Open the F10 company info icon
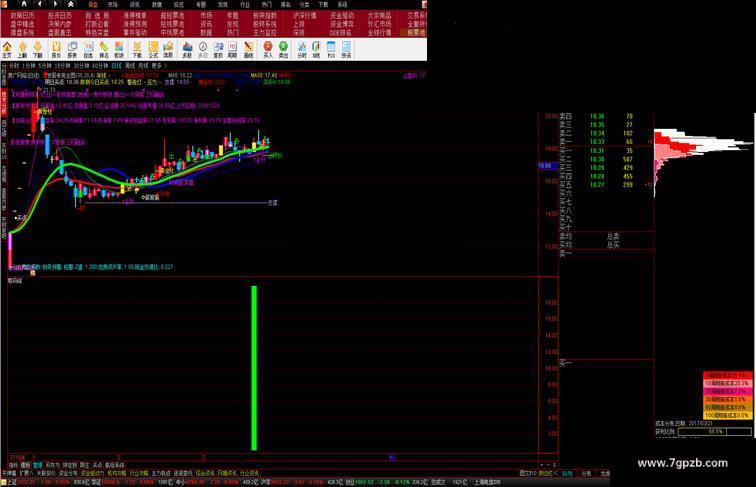 331,50
